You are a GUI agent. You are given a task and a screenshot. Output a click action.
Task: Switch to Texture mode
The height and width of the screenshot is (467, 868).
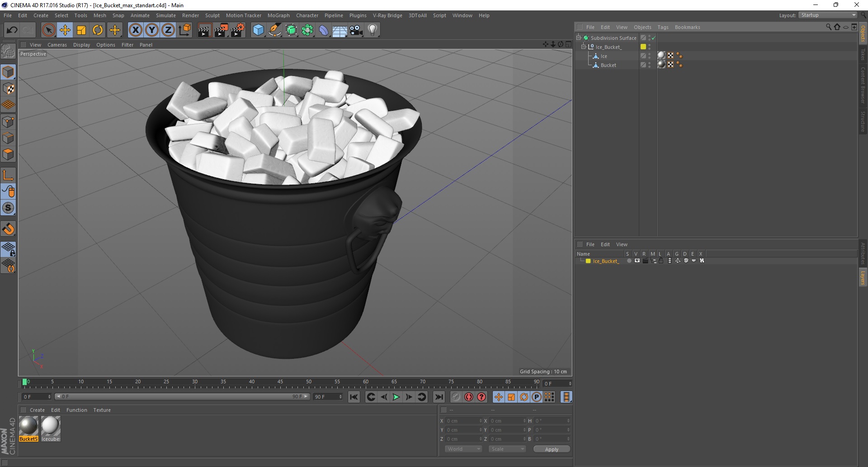8,89
